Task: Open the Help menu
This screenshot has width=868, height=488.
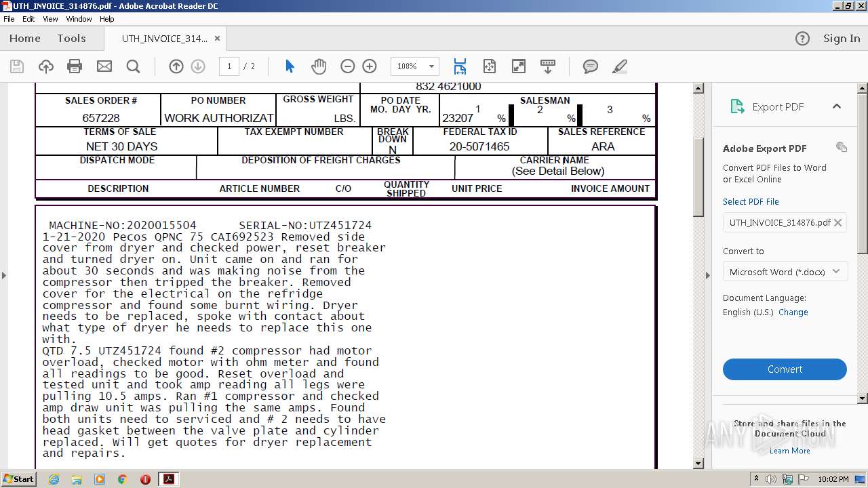Action: pos(107,19)
